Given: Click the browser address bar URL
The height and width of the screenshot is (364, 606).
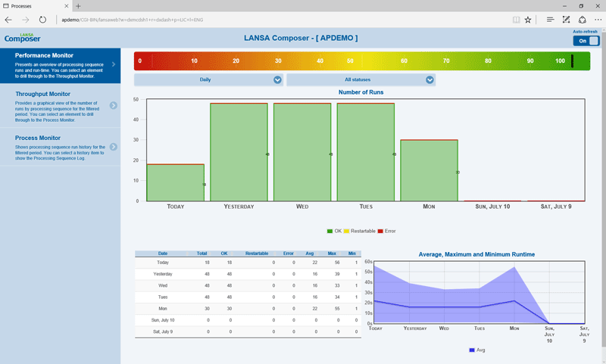Looking at the screenshot, I should pyautogui.click(x=132, y=20).
